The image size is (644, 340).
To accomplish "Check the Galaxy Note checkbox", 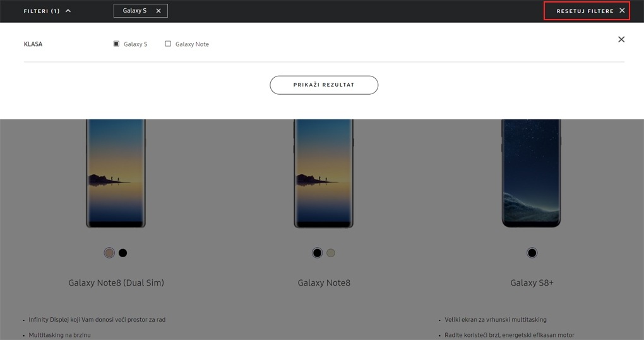I will click(x=168, y=44).
